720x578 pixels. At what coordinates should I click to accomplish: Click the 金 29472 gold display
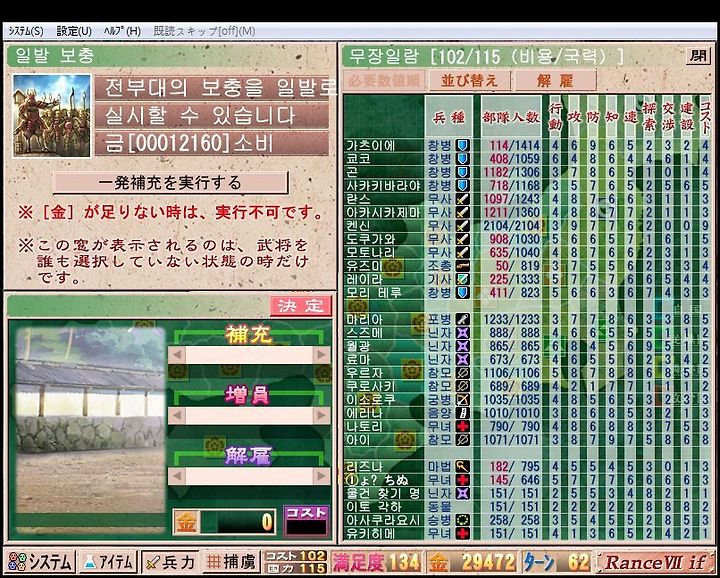472,562
